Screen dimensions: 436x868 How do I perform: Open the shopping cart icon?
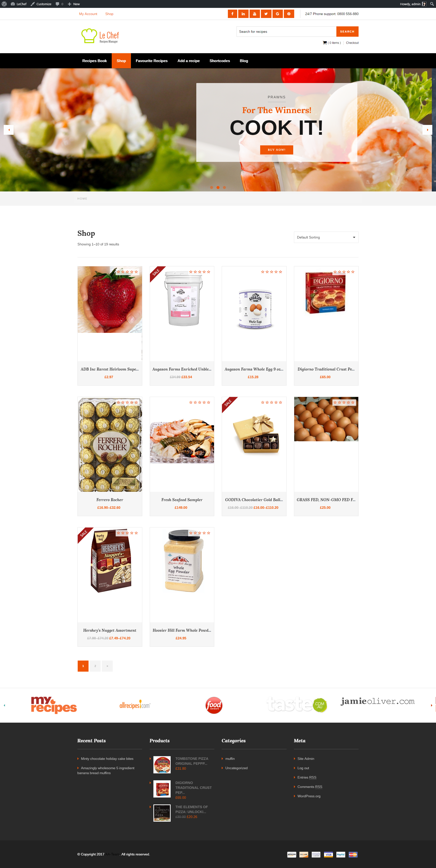[x=325, y=43]
